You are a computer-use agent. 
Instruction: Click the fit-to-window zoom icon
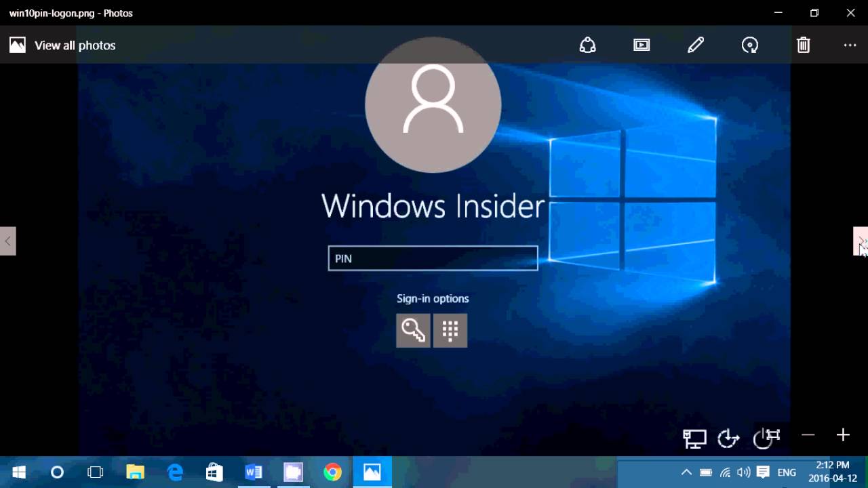click(773, 435)
